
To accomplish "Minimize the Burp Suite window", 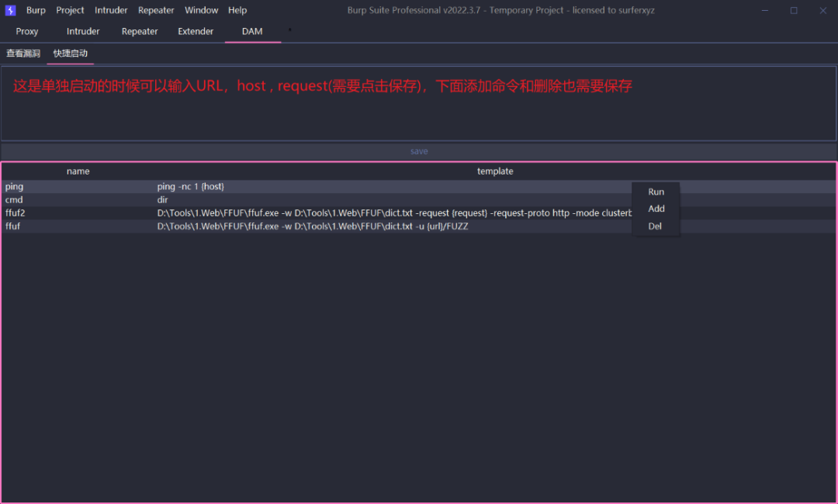I will click(765, 10).
